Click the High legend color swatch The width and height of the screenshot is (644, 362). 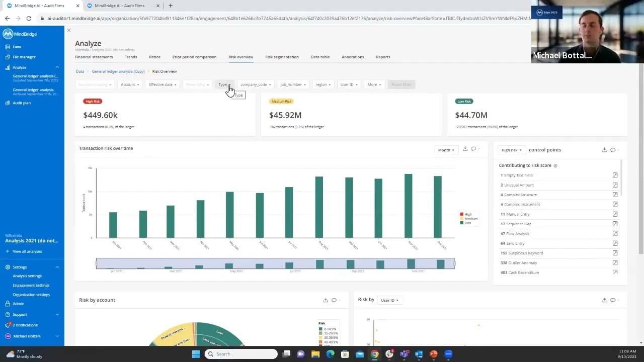(x=461, y=214)
